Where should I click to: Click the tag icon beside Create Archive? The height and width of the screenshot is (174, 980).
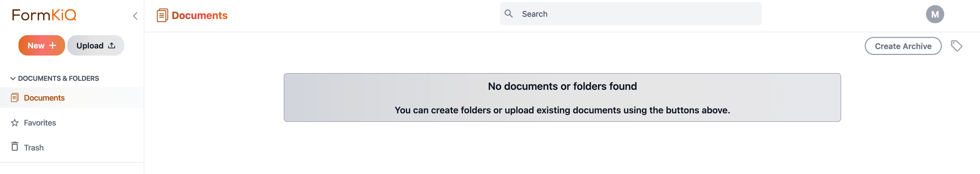[x=956, y=46]
